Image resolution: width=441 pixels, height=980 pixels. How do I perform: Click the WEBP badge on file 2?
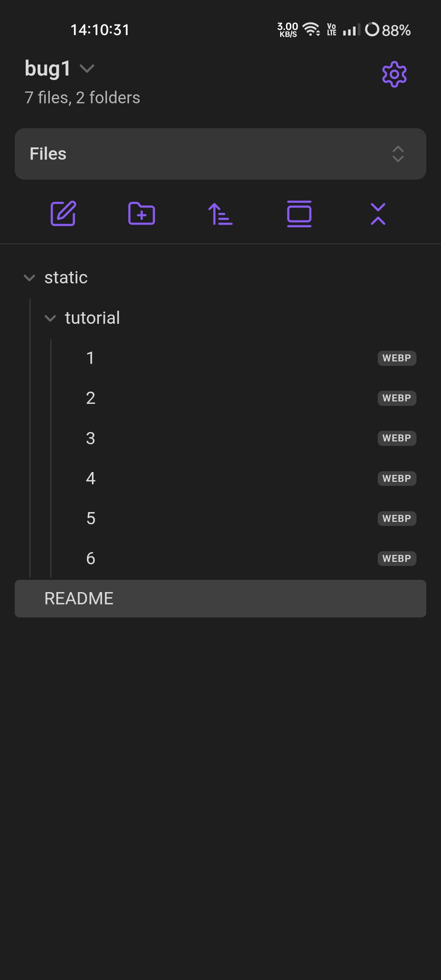pos(396,398)
